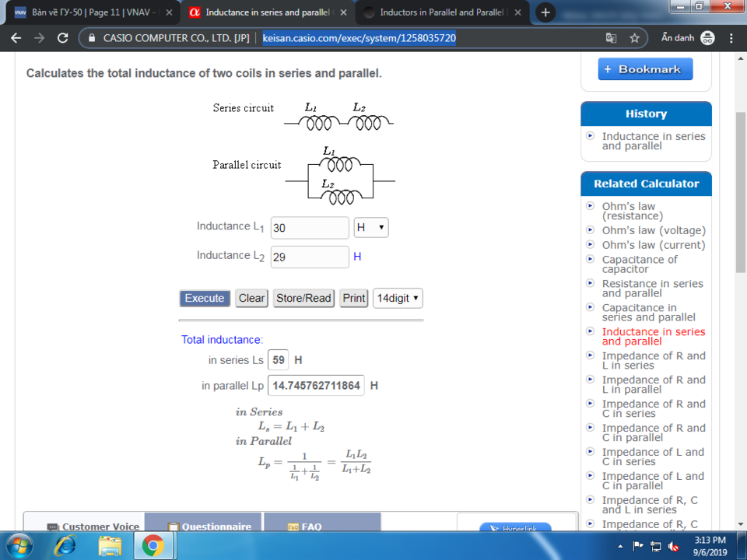
Task: Click the blue Bookmark button
Action: point(645,69)
